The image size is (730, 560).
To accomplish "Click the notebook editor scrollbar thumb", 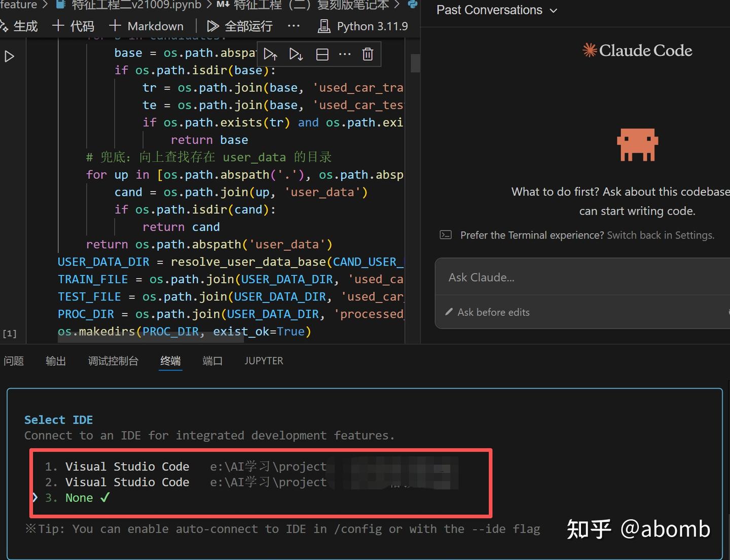I will pyautogui.click(x=415, y=63).
